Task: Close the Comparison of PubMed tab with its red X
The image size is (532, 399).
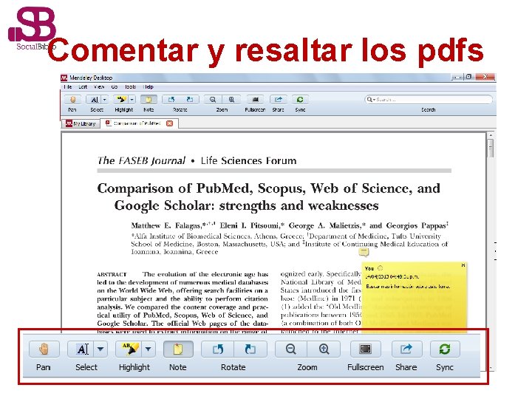Action: [170, 123]
